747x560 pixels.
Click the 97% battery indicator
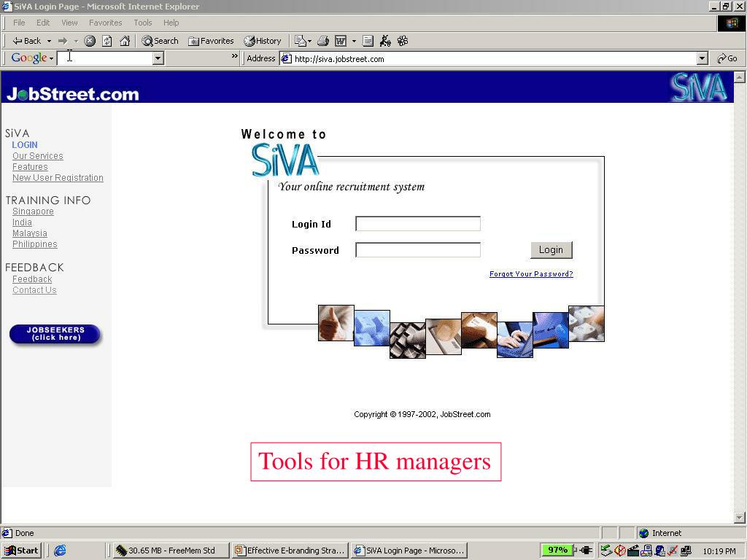557,550
